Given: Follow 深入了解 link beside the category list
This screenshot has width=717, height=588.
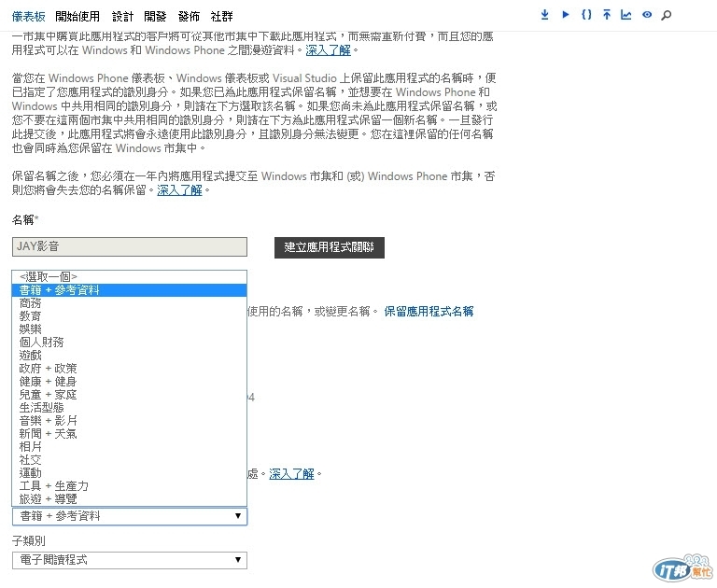Looking at the screenshot, I should (x=291, y=474).
